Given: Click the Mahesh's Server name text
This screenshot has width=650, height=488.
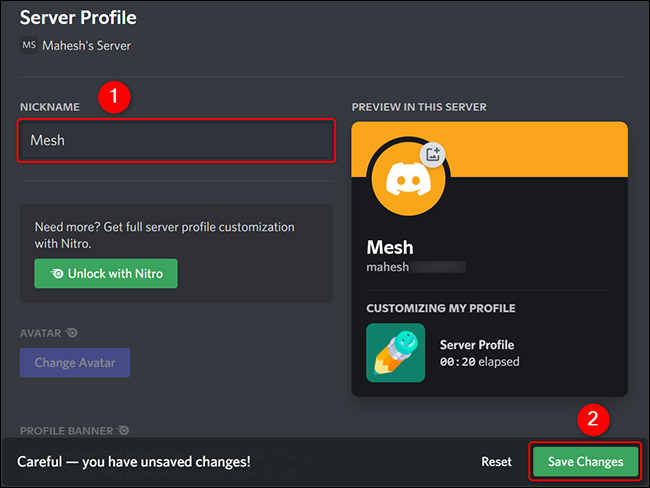Looking at the screenshot, I should pyautogui.click(x=86, y=45).
